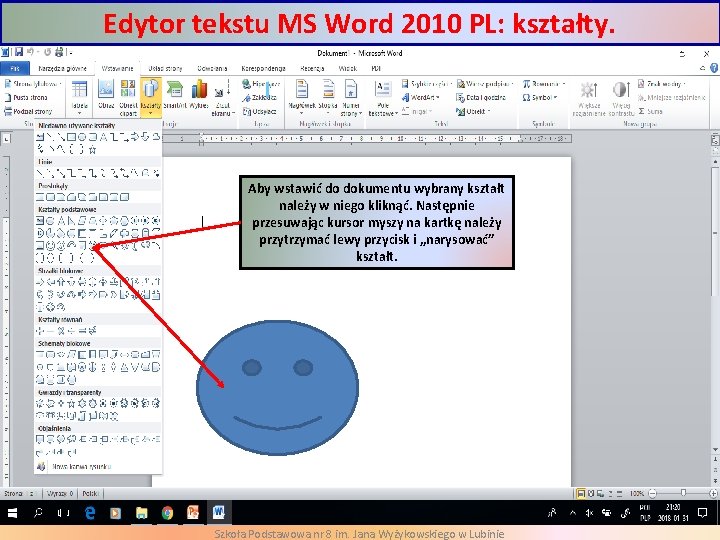
Task: Switch to the Odwołania tab
Action: (212, 68)
